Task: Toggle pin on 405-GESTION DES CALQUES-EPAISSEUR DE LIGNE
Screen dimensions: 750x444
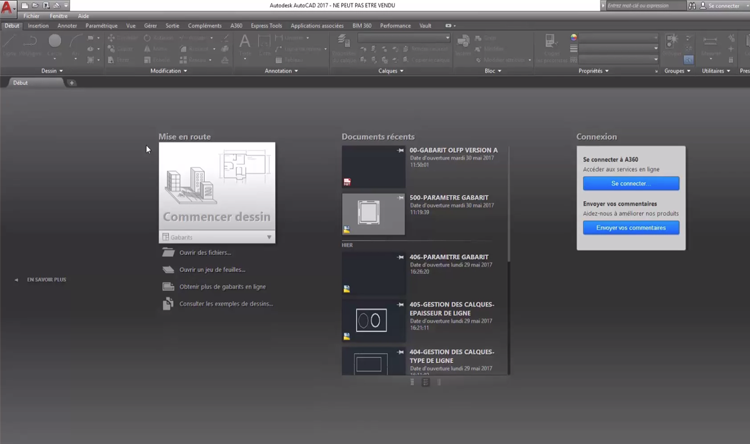Action: [400, 304]
